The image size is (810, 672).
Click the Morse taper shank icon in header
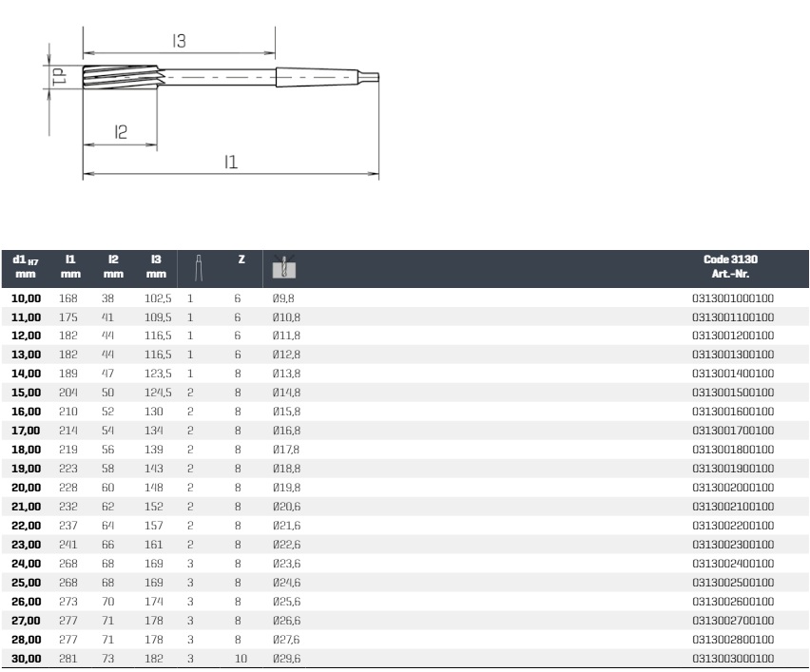click(199, 268)
